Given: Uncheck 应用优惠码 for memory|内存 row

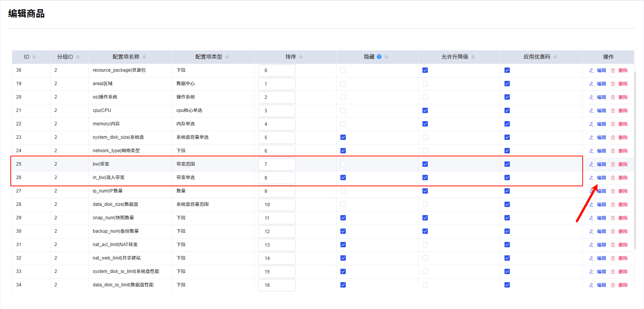Looking at the screenshot, I should click(x=507, y=124).
